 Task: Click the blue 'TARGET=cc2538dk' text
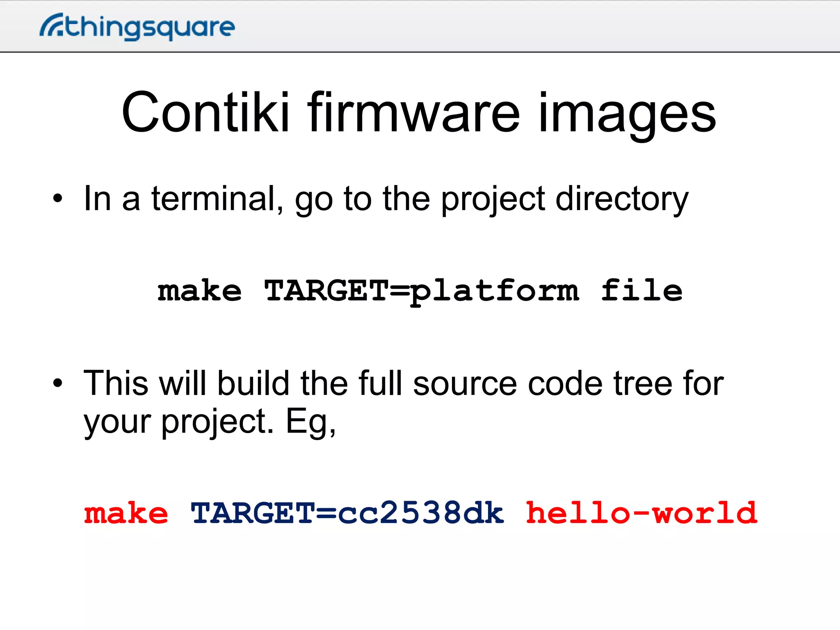click(347, 513)
